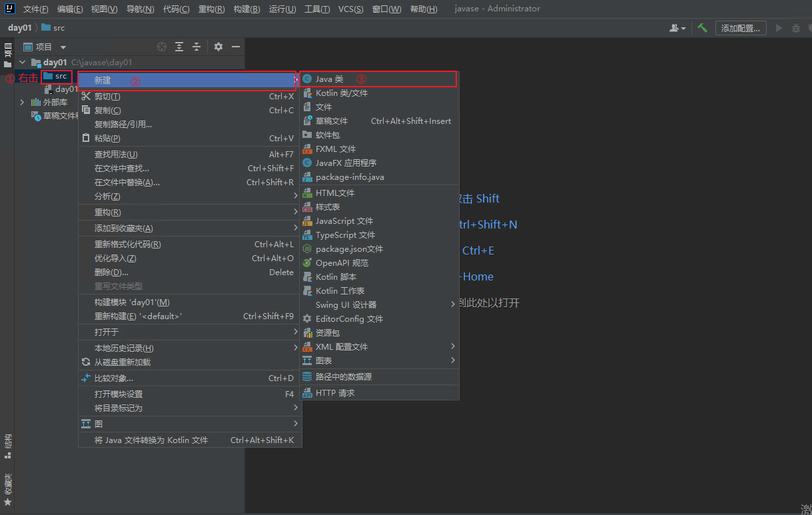Expand the 重构(R) context submenu

pyautogui.click(x=190, y=212)
